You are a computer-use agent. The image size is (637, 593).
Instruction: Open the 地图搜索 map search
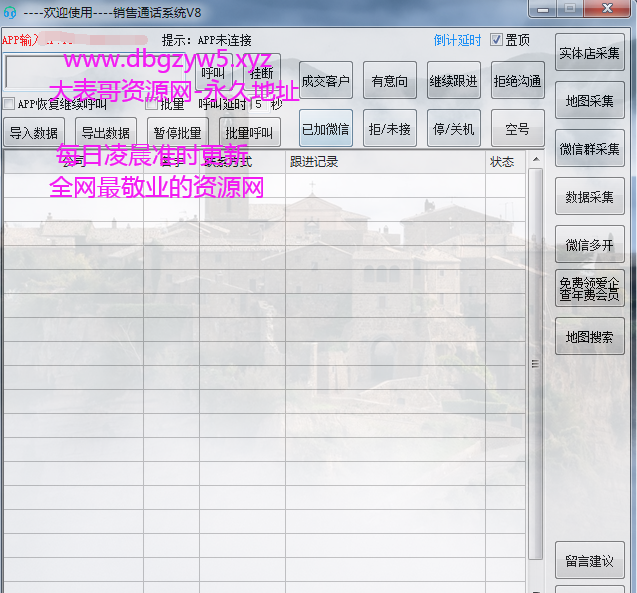click(x=589, y=337)
